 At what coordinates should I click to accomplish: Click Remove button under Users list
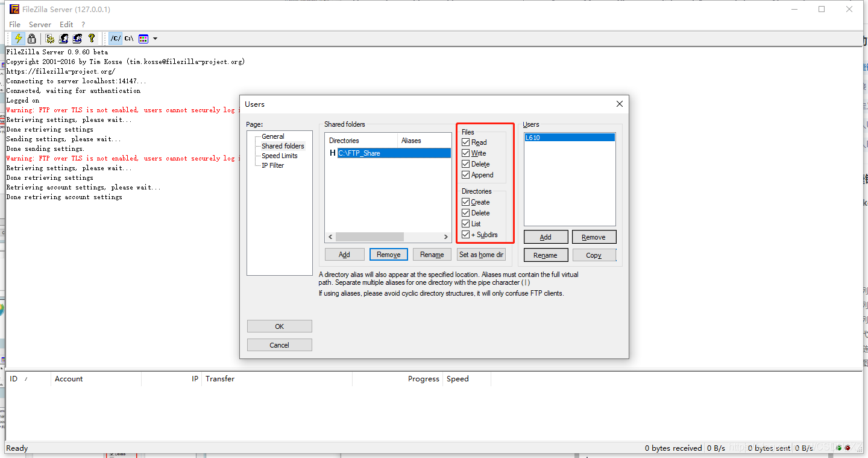pos(594,237)
